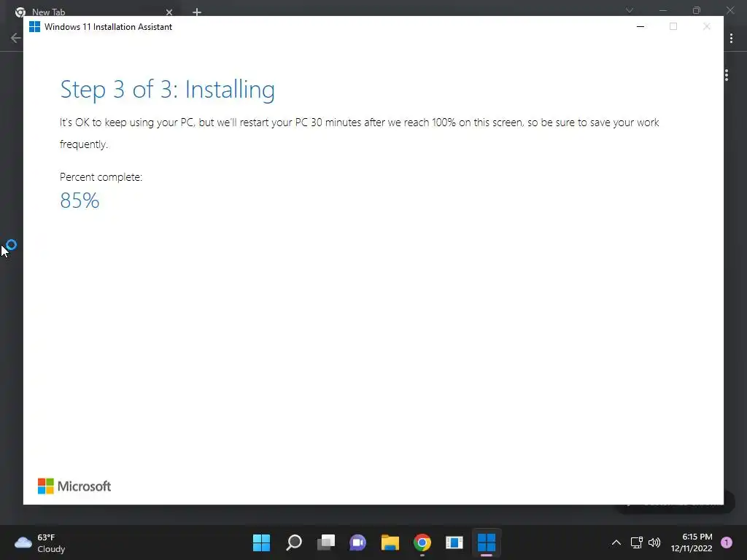The image size is (747, 560).
Task: Open Chrome's tab search dropdown arrow
Action: [x=630, y=10]
